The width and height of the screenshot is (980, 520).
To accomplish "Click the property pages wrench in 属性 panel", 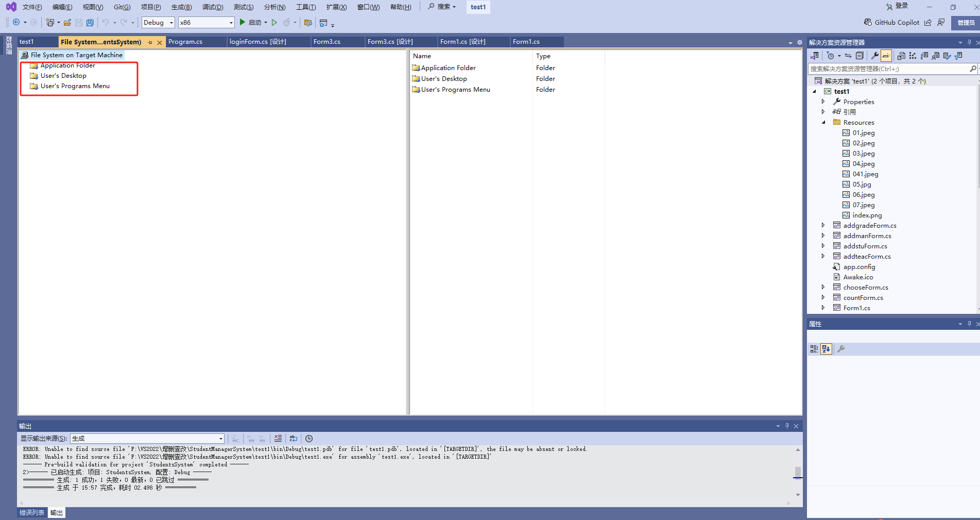I will [841, 349].
